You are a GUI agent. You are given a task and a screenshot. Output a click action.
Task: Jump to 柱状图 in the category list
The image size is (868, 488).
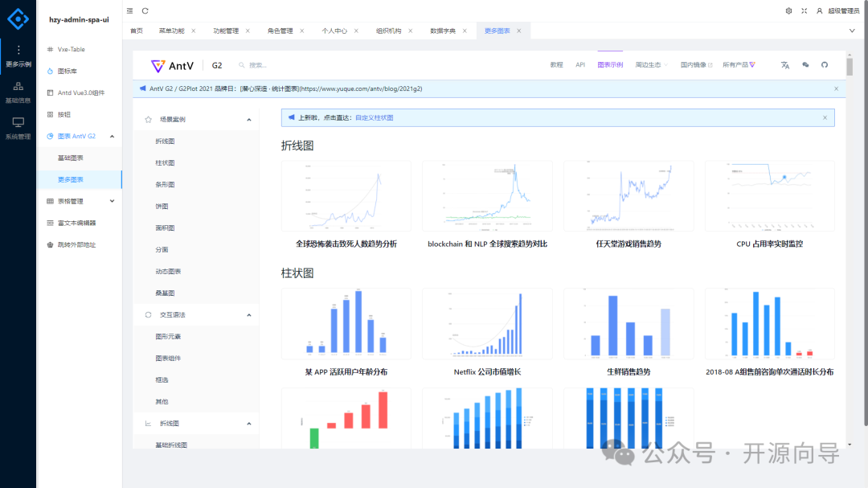point(165,163)
